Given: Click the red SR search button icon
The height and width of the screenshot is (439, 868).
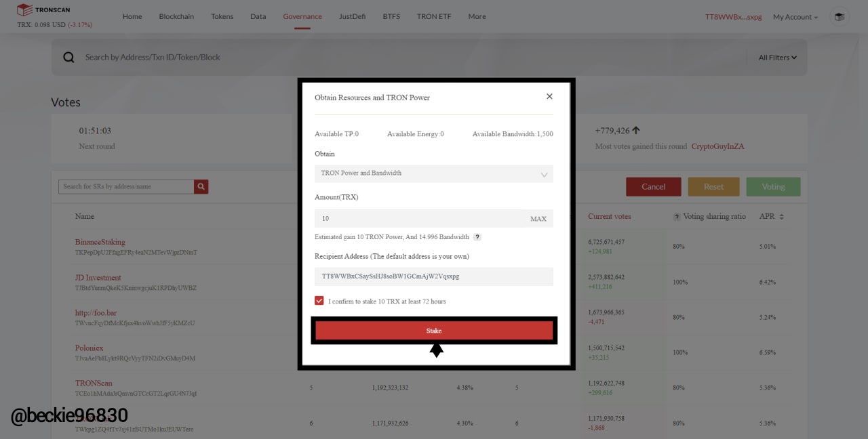Looking at the screenshot, I should tap(201, 186).
